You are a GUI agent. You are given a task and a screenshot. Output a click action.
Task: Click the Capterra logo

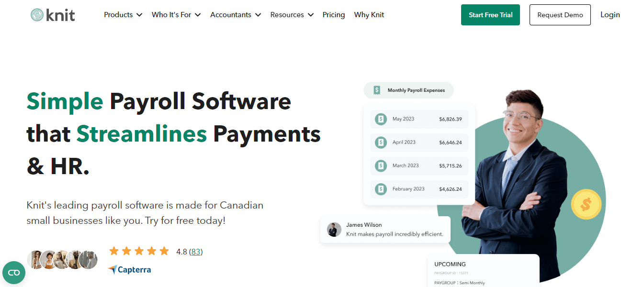[129, 270]
